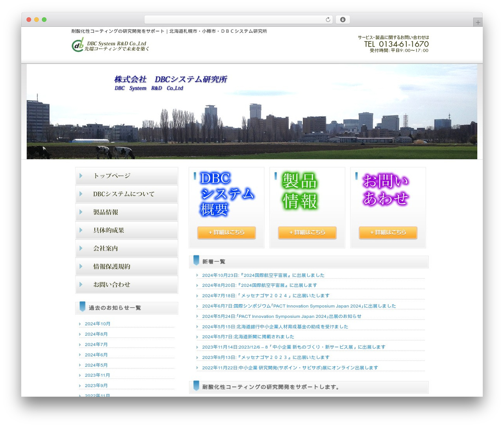Click the お問いあわせ purple banner title
This screenshot has width=504, height=427.
385,189
